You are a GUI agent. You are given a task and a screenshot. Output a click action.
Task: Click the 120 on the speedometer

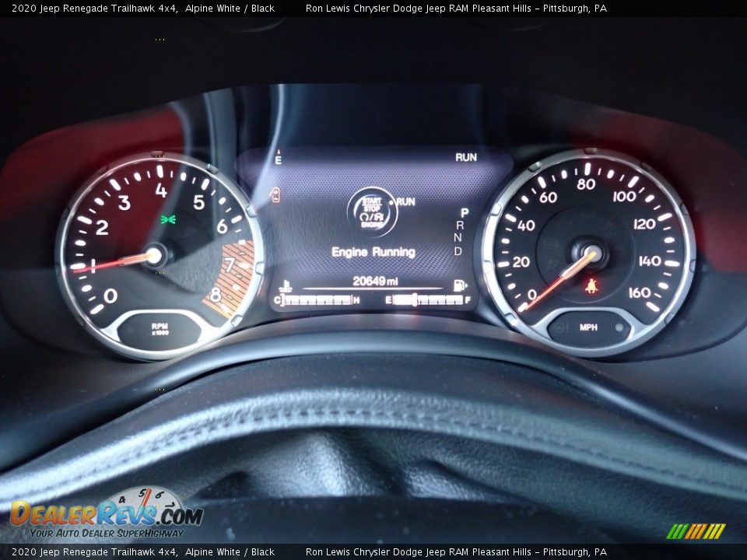click(x=644, y=223)
